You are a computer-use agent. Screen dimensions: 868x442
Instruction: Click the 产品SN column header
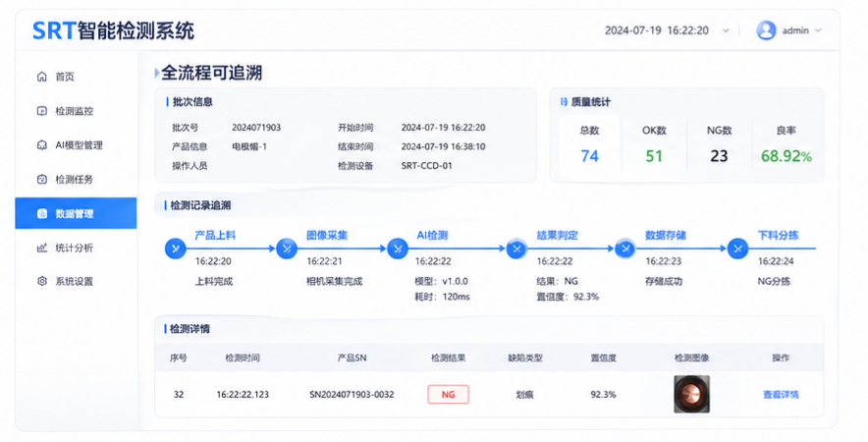pyautogui.click(x=353, y=358)
